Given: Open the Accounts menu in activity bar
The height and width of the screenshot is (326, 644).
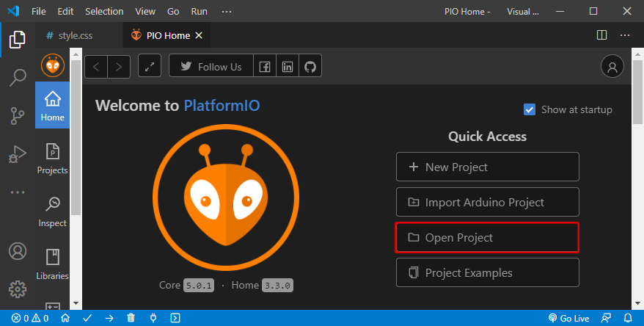Looking at the screenshot, I should click(18, 251).
